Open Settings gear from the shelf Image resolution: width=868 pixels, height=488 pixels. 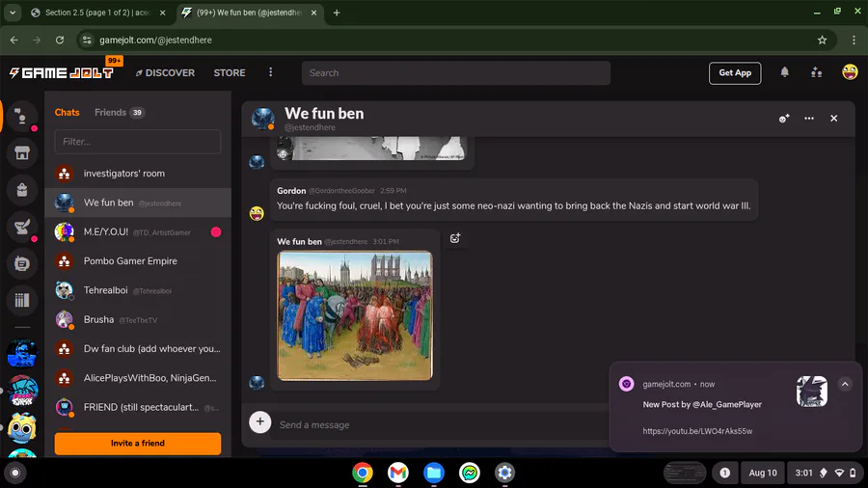point(504,473)
